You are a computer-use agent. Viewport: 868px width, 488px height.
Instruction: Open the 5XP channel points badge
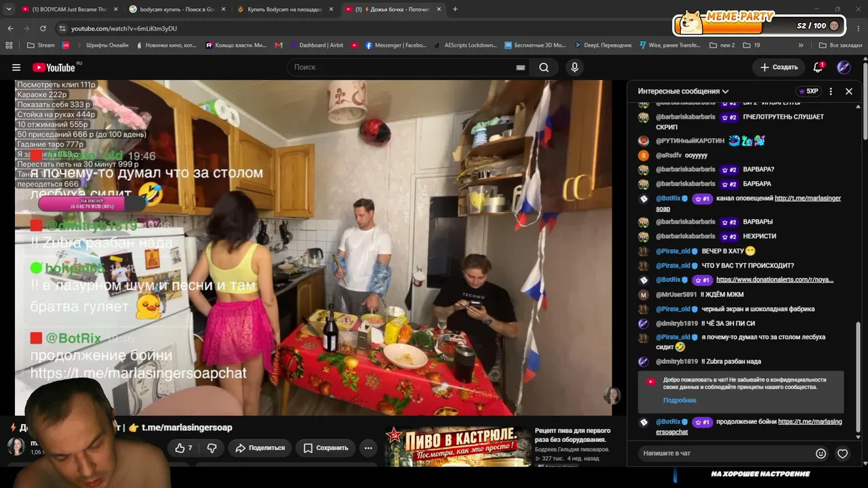click(x=809, y=91)
